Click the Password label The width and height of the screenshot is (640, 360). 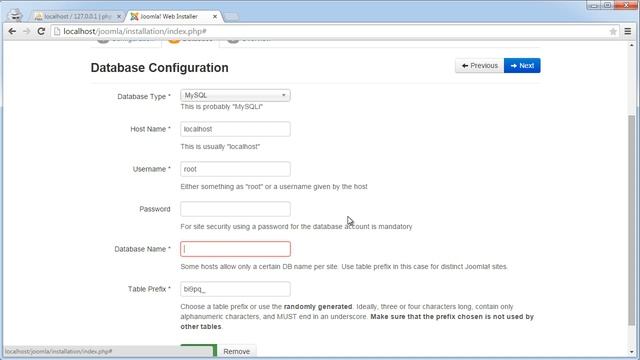(155, 209)
